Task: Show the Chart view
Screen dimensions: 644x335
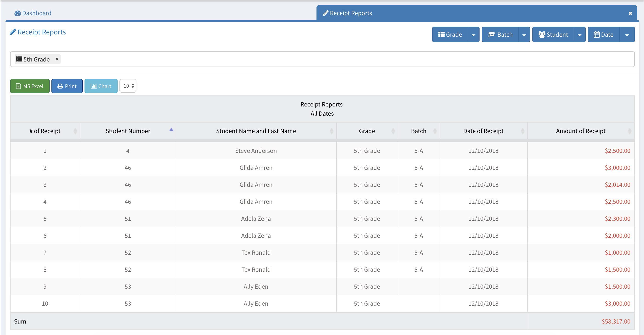Action: pos(101,86)
